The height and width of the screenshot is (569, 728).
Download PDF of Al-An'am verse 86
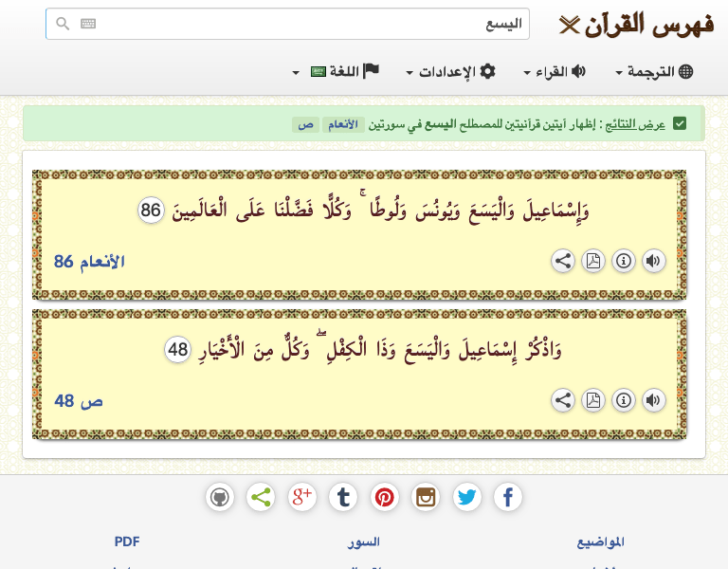tap(593, 262)
